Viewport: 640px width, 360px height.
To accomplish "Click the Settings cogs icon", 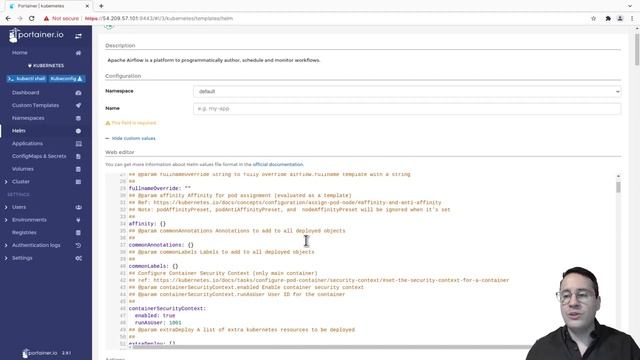I will click(78, 258).
